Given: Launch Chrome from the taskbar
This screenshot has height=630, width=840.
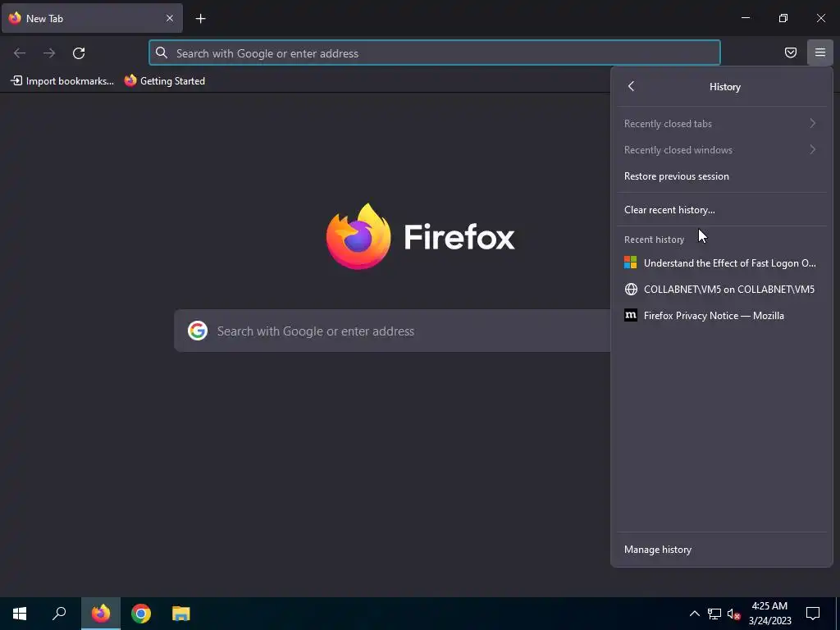Looking at the screenshot, I should [x=141, y=614].
